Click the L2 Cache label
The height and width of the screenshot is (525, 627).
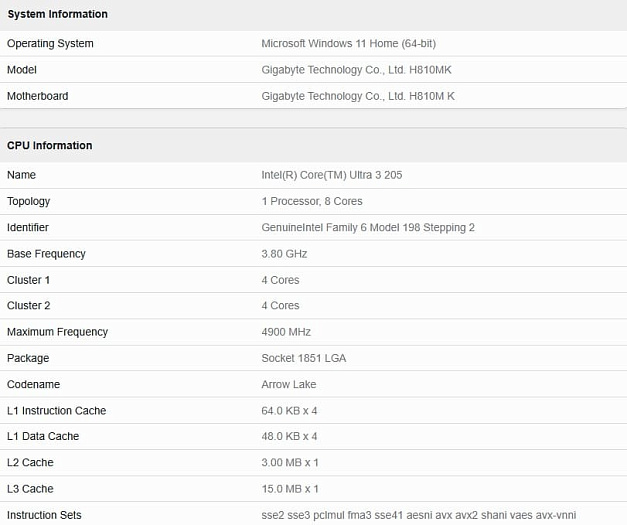click(30, 463)
